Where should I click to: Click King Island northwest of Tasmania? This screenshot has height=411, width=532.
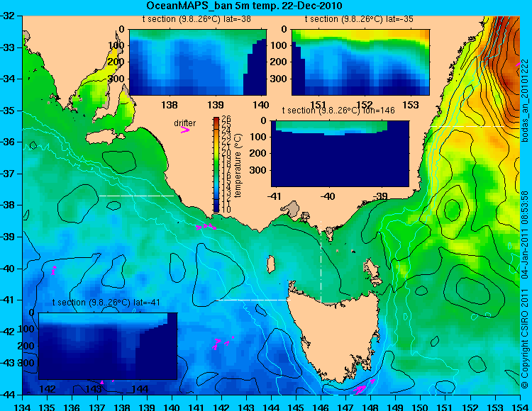click(270, 264)
